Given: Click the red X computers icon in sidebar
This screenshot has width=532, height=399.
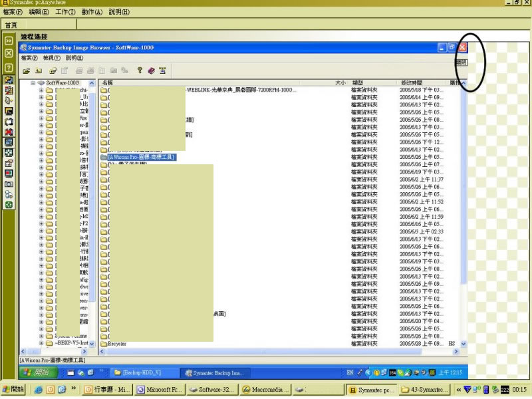Looking at the screenshot, I should pyautogui.click(x=9, y=132).
